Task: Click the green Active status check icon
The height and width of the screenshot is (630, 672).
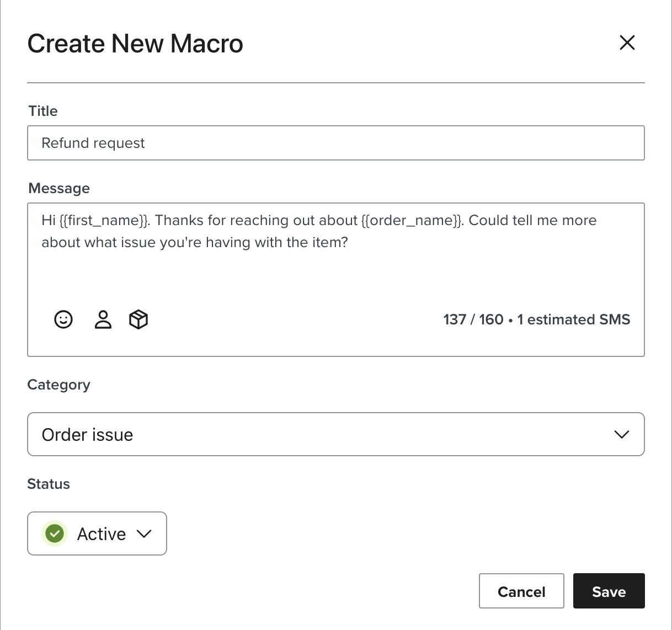Action: [55, 533]
